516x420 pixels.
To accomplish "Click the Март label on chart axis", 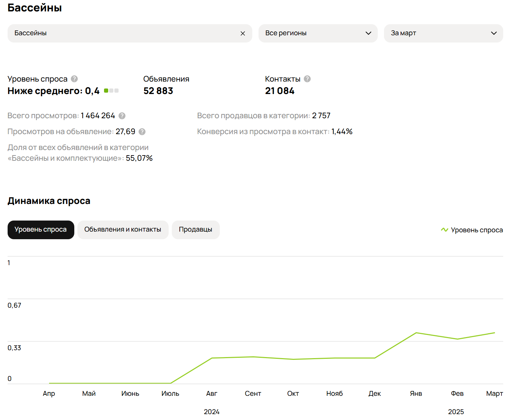I will (494, 393).
